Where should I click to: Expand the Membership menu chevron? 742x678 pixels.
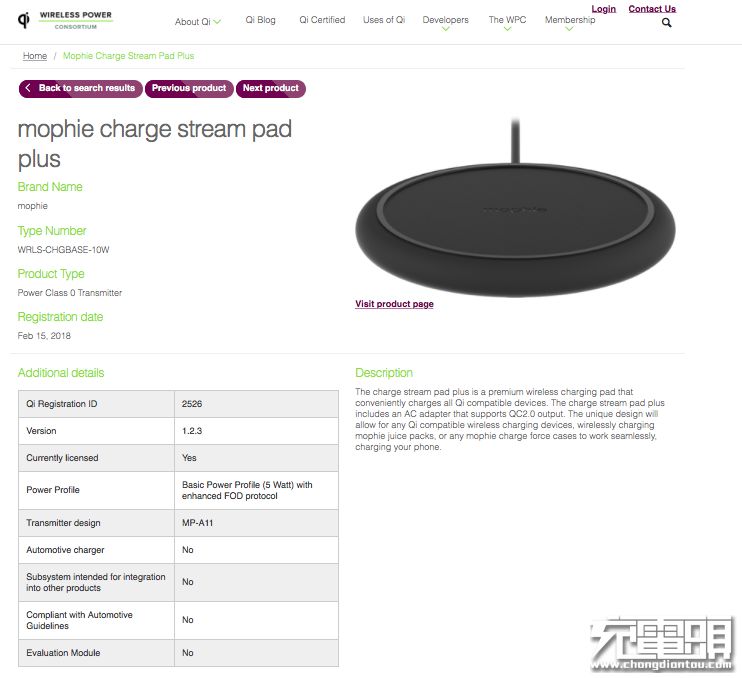(569, 29)
